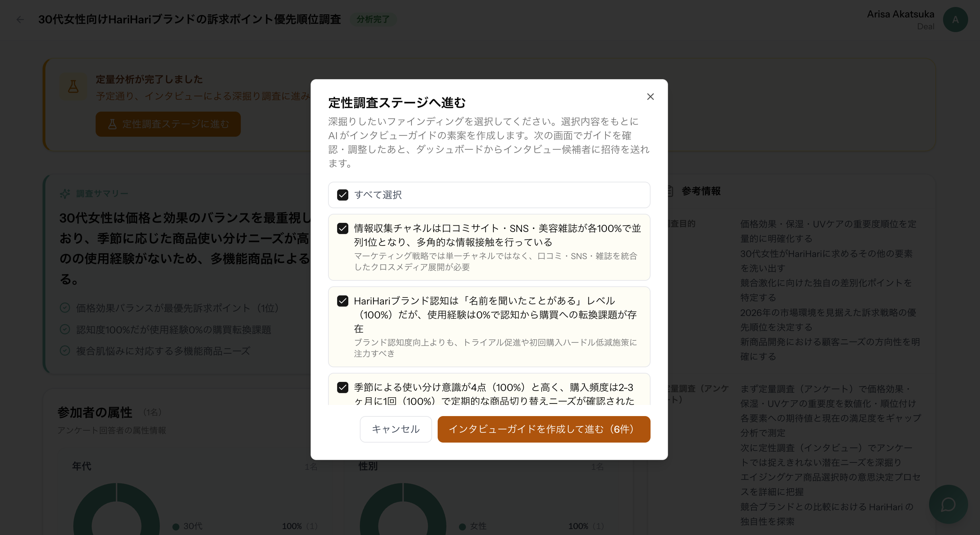Click the 定性調査ステージに進む background button
The image size is (980, 535).
coord(168,124)
